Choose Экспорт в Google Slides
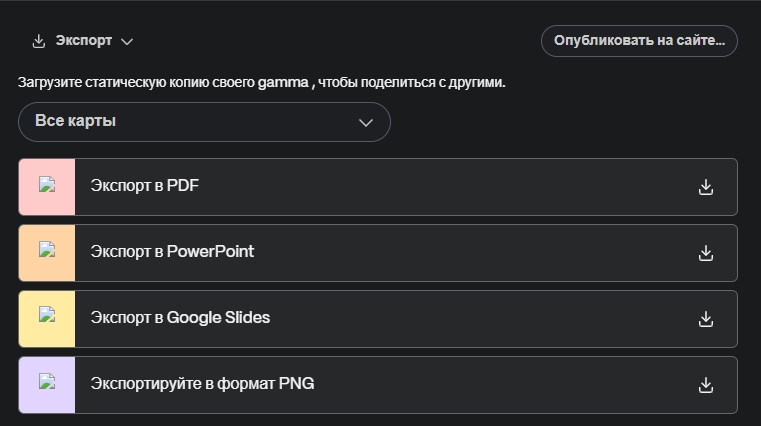Viewport: 761px width, 426px height. [x=180, y=318]
